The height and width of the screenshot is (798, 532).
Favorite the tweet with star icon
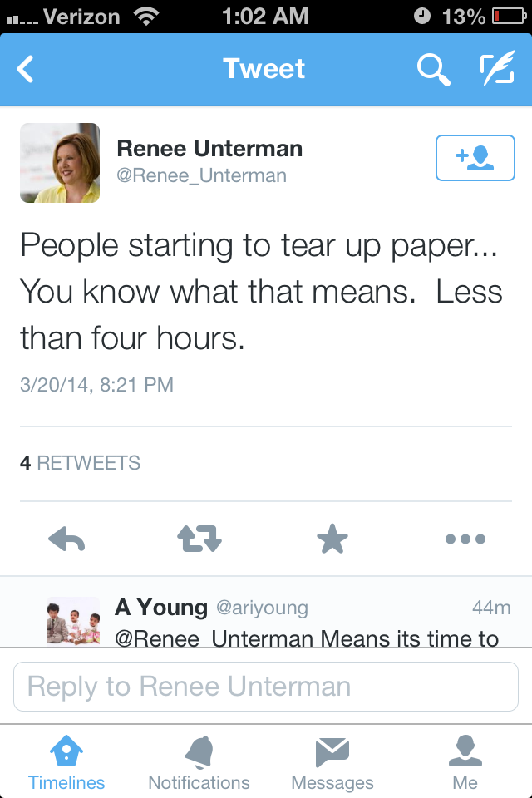point(332,539)
